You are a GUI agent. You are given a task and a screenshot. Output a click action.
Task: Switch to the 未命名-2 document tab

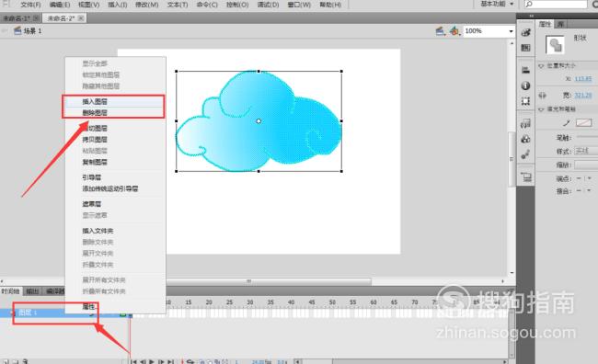click(x=61, y=18)
